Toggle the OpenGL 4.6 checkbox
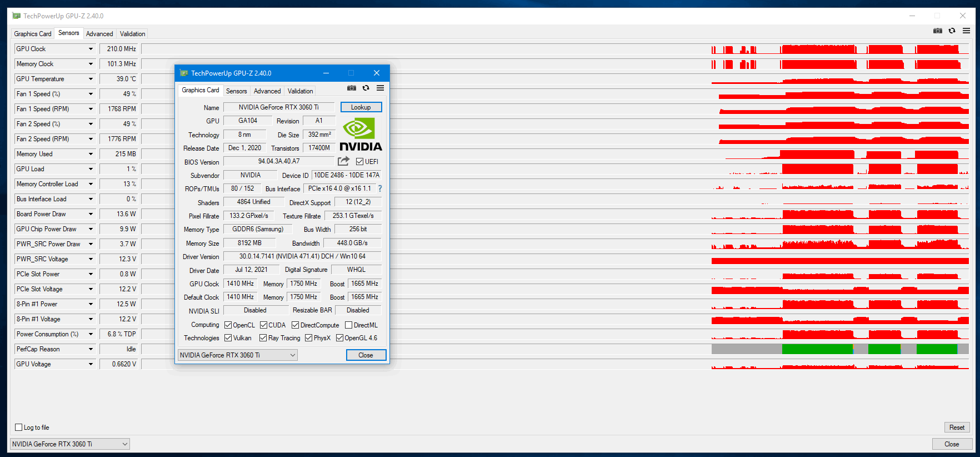This screenshot has height=457, width=980. coord(339,338)
